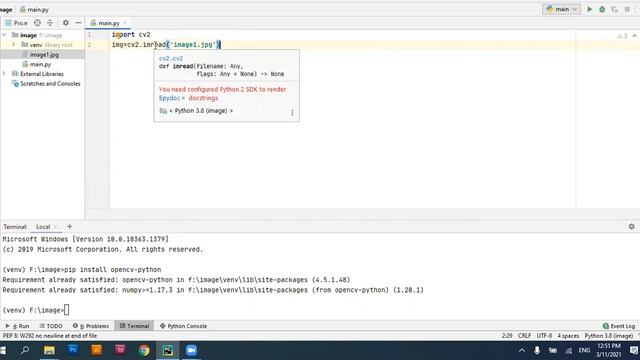
Task: Click main.py in the breadcrumb bar
Action: [34, 9]
